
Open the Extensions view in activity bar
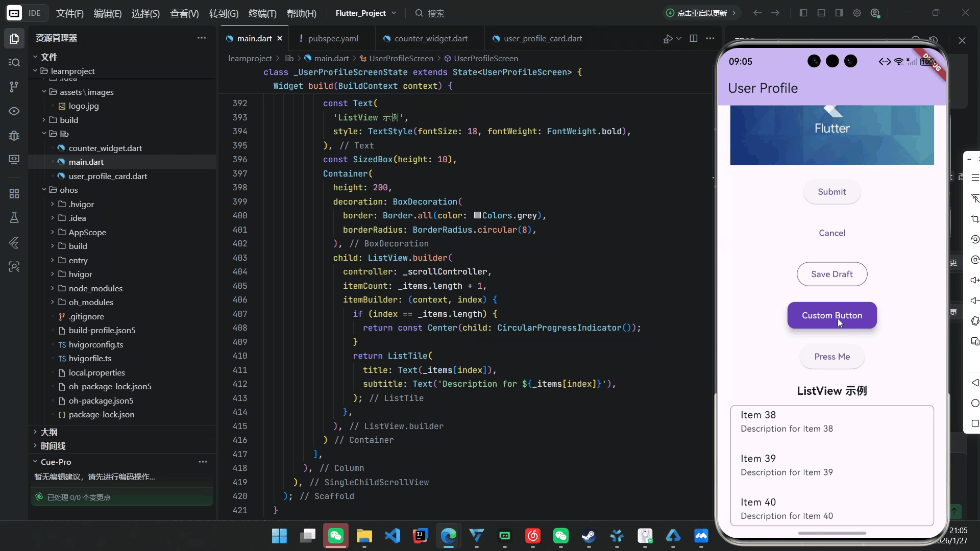click(14, 194)
